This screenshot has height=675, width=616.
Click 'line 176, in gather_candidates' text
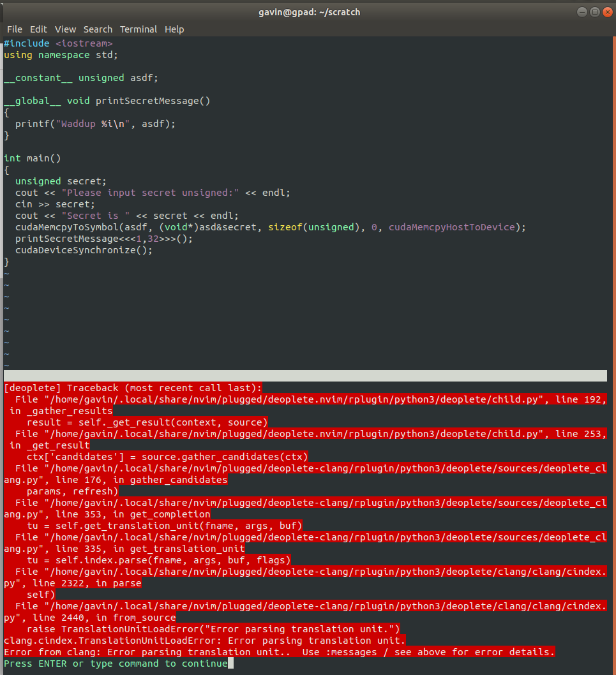tap(141, 480)
